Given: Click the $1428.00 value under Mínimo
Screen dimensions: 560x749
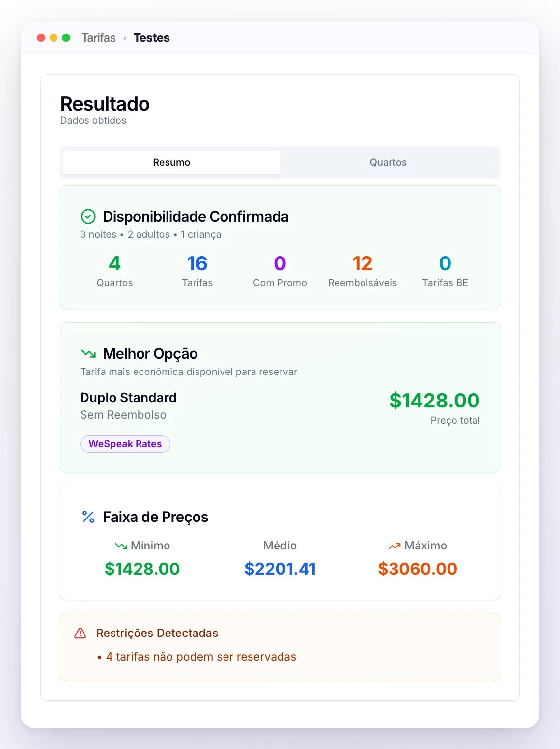Looking at the screenshot, I should [142, 569].
